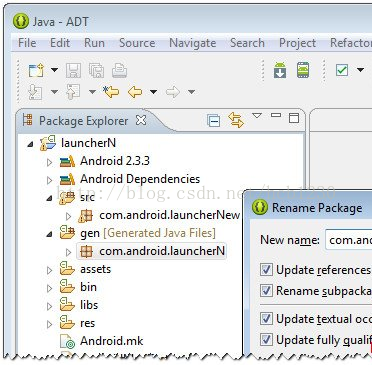
Task: Click the New name field in Rename Package
Action: pos(349,240)
